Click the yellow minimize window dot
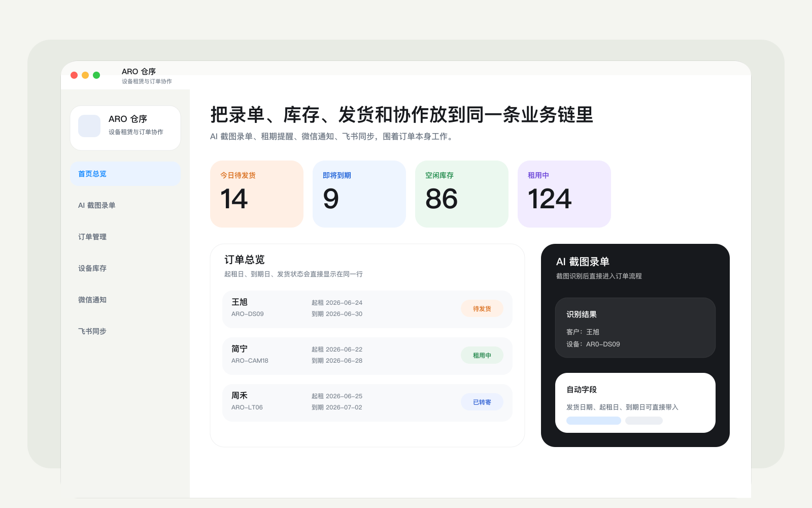 [x=85, y=75]
